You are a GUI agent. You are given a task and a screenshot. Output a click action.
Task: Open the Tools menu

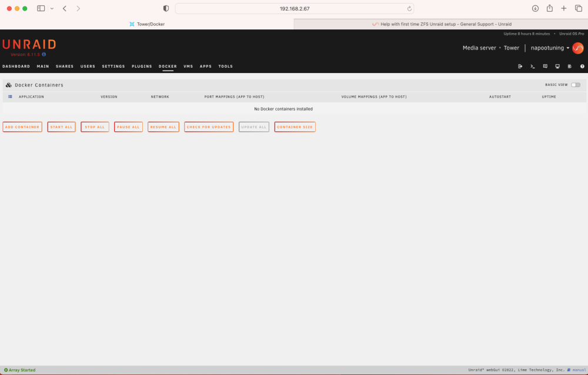pyautogui.click(x=225, y=67)
